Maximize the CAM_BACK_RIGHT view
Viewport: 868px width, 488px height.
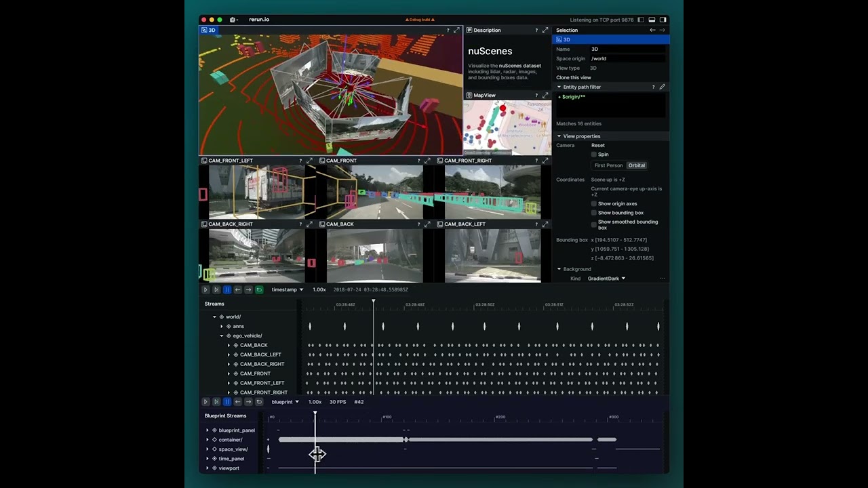point(309,224)
